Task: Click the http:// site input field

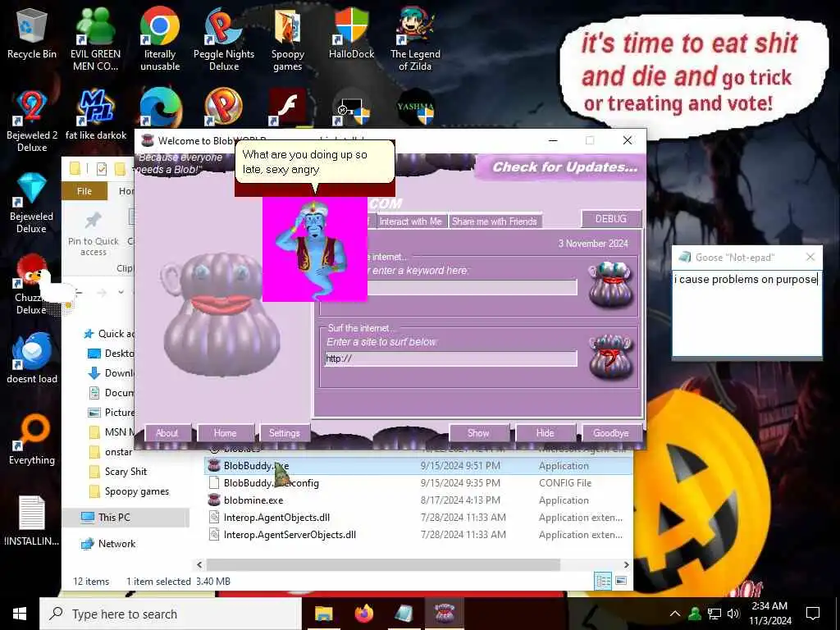Action: click(450, 358)
